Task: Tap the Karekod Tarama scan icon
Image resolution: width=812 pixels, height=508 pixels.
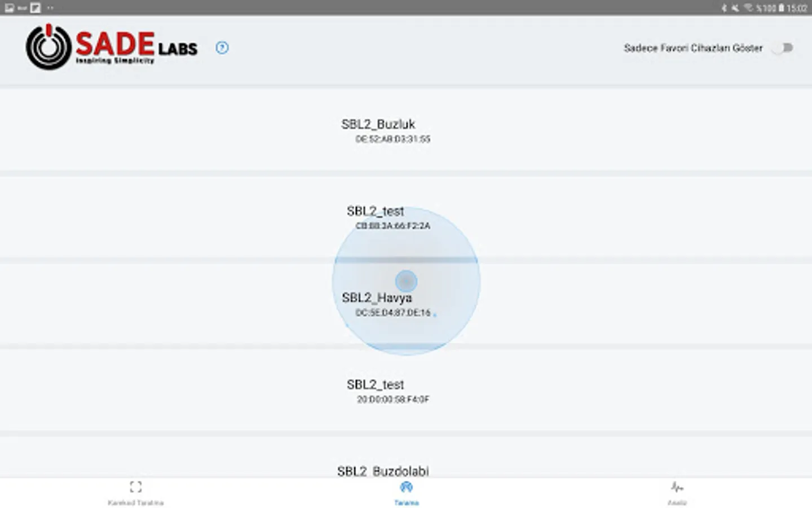Action: (136, 487)
